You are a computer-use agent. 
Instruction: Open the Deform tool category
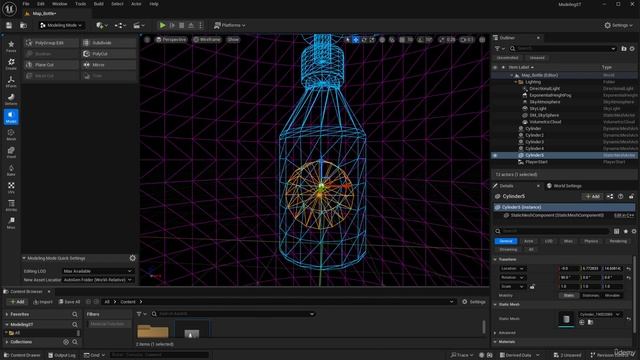11,99
